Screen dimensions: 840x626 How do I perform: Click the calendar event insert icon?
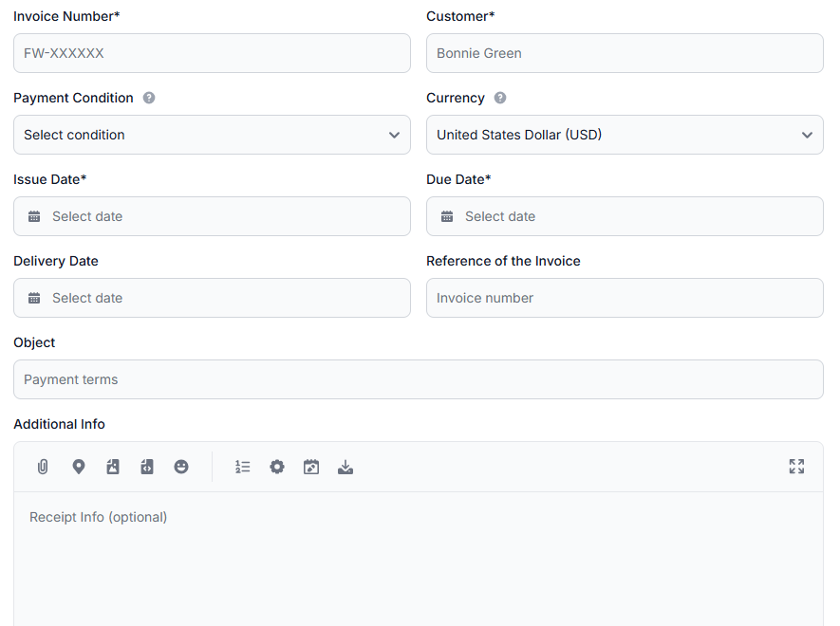(x=311, y=467)
